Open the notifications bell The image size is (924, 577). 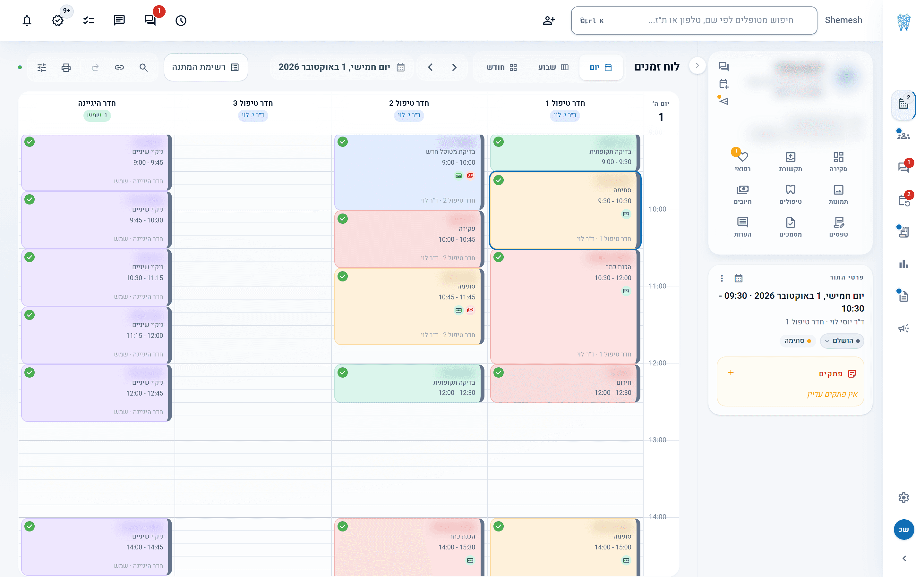pyautogui.click(x=27, y=20)
